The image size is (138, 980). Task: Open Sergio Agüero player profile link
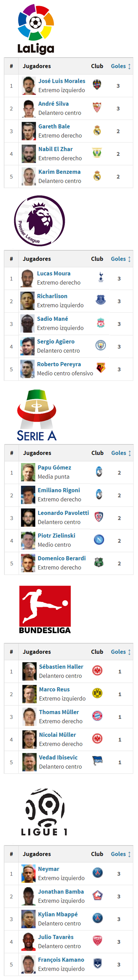coord(56,342)
